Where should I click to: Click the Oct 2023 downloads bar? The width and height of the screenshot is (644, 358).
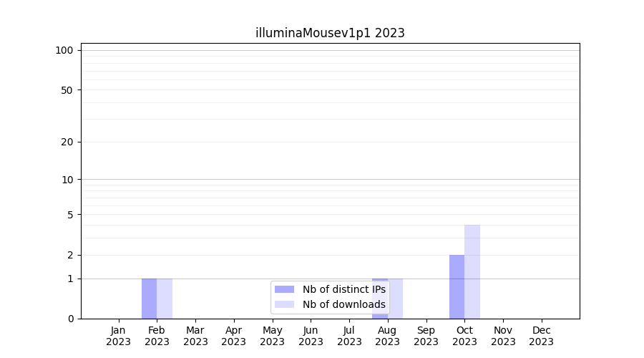point(472,272)
